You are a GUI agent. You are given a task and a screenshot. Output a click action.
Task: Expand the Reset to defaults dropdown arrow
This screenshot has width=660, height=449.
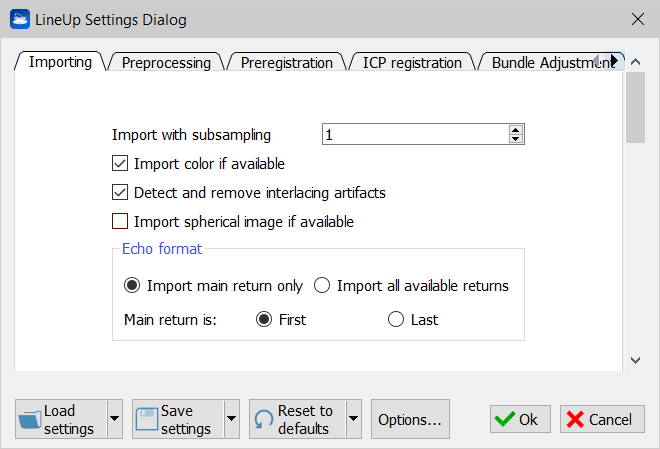click(353, 419)
